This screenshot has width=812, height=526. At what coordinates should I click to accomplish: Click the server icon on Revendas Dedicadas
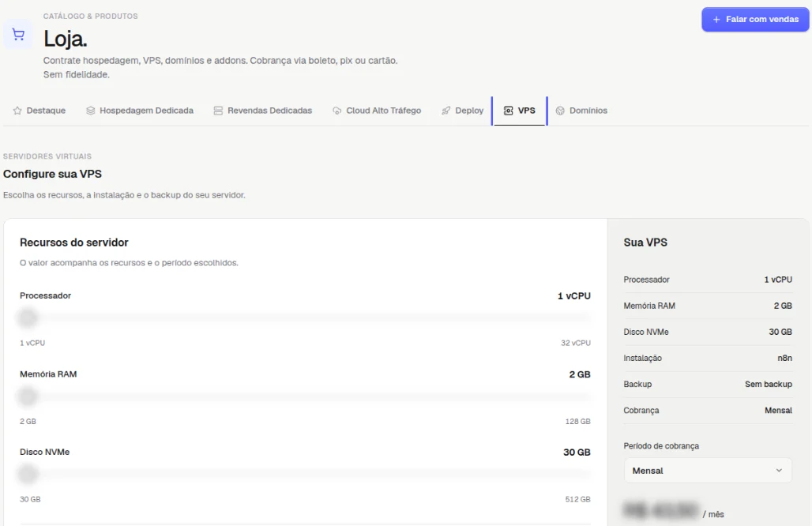pyautogui.click(x=218, y=111)
